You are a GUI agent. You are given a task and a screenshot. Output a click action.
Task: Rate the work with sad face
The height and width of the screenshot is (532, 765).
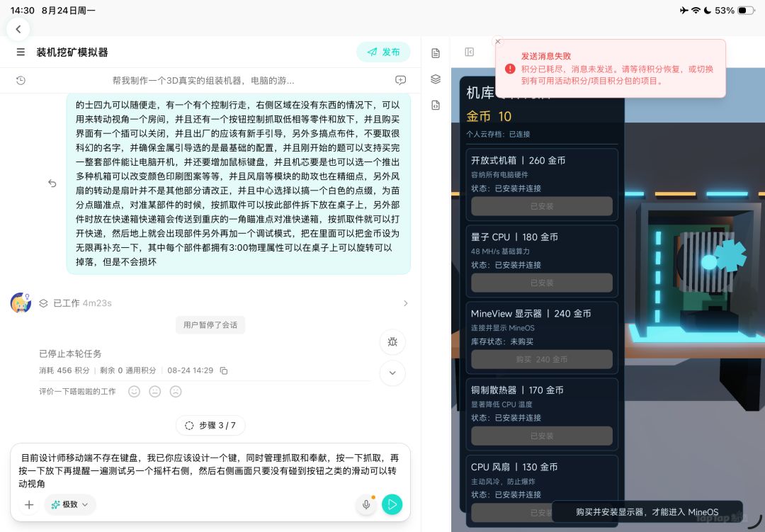coord(176,392)
